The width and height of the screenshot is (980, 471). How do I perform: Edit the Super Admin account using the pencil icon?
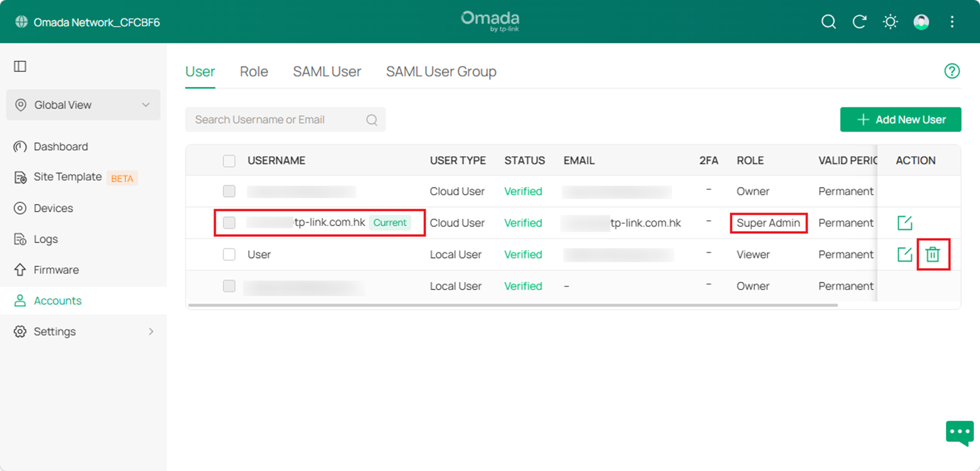click(x=904, y=223)
